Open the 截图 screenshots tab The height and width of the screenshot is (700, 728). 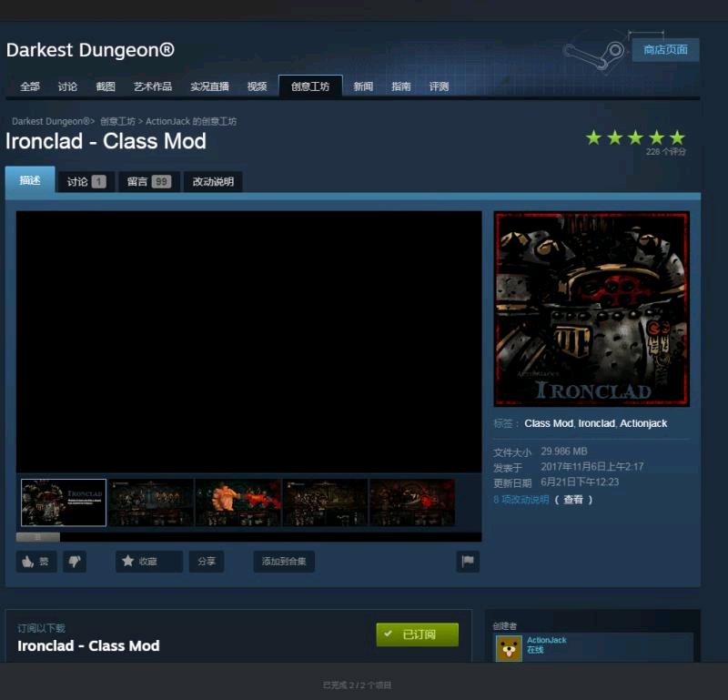[106, 86]
